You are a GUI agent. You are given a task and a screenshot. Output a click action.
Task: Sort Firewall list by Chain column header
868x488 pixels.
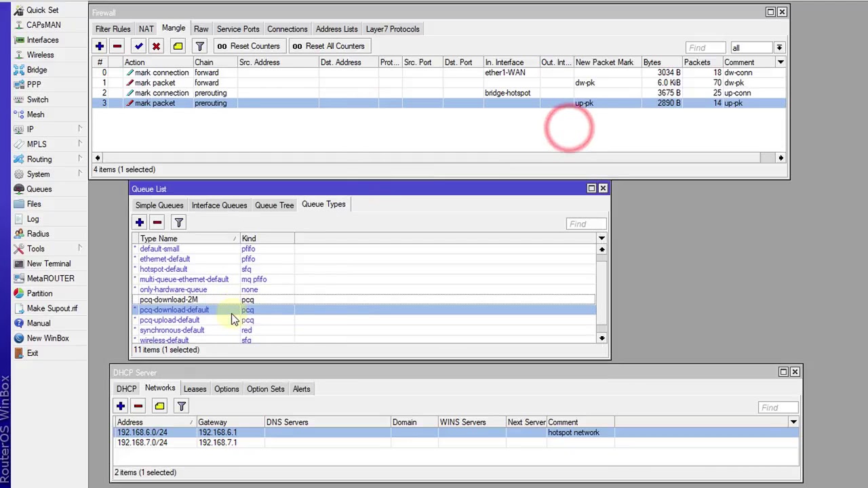[x=215, y=62]
